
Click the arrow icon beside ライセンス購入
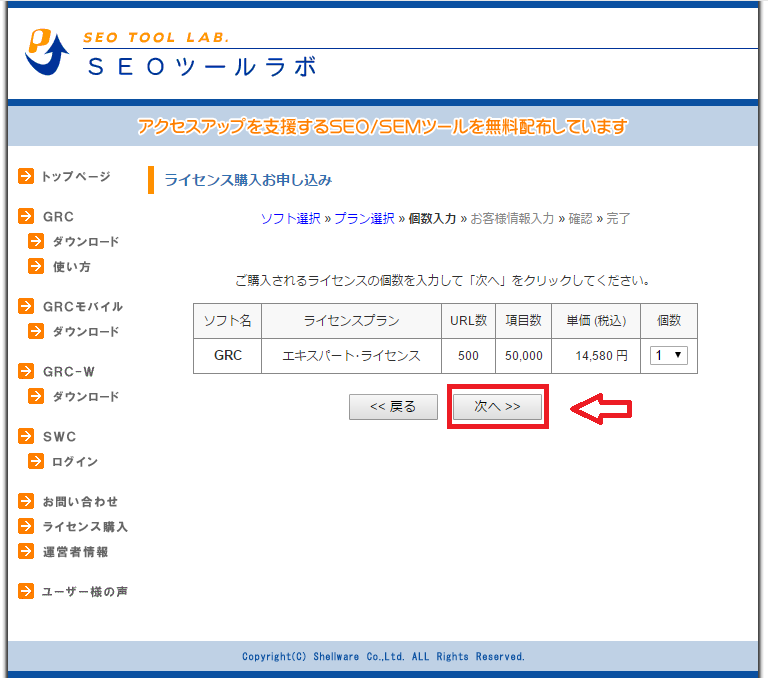[x=26, y=526]
